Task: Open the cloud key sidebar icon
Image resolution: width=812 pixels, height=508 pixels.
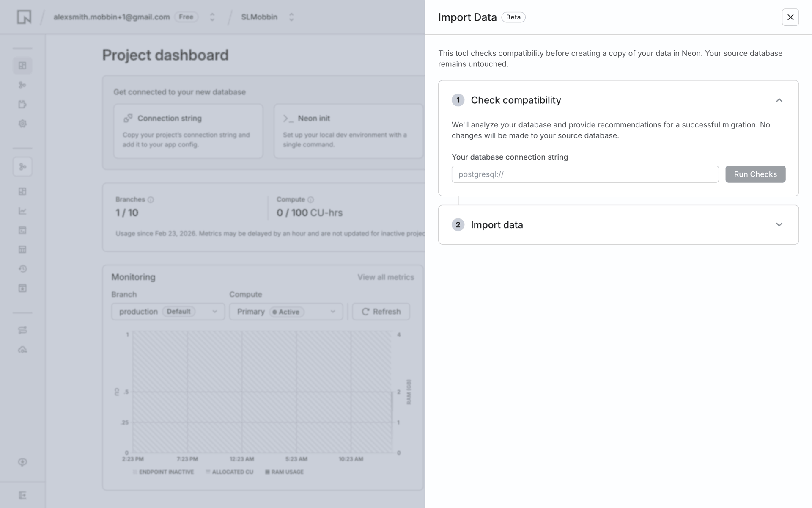Action: [x=22, y=350]
